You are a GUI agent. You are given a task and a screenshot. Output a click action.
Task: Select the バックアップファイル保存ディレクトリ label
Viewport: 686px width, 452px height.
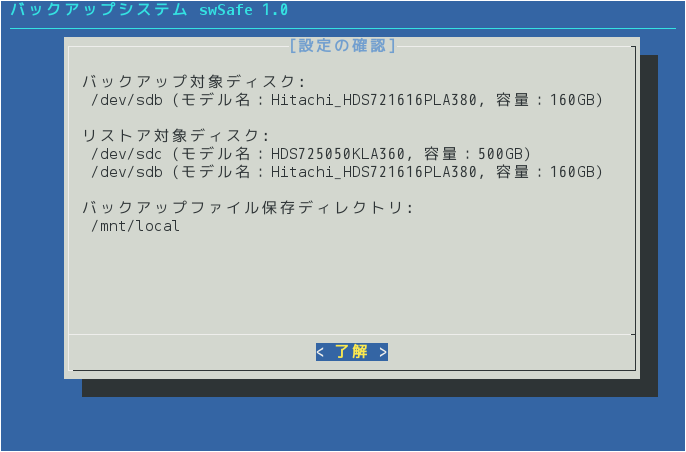(x=248, y=207)
